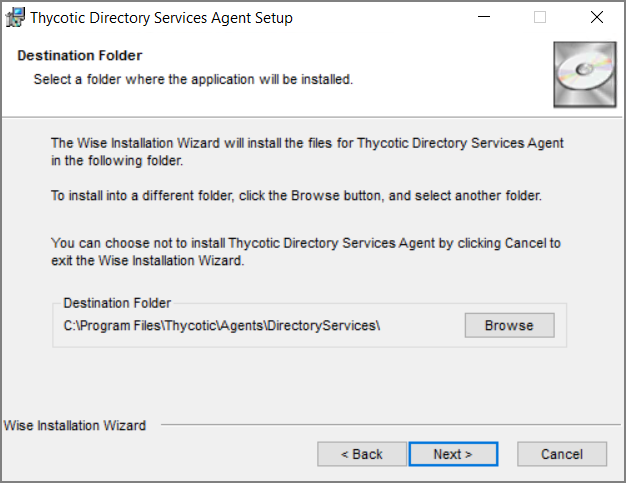This screenshot has width=626, height=483.
Task: Click the 'You can choose not to install' paragraph
Action: click(306, 251)
